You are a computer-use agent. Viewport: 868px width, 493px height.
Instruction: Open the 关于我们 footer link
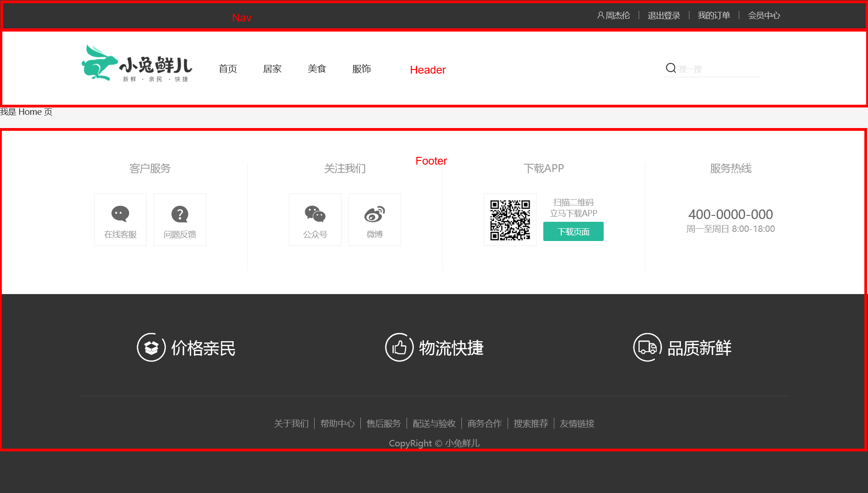(291, 423)
